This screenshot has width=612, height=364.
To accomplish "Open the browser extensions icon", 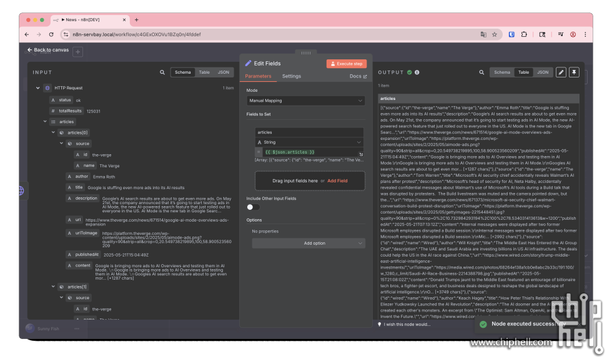I will pyautogui.click(x=524, y=35).
